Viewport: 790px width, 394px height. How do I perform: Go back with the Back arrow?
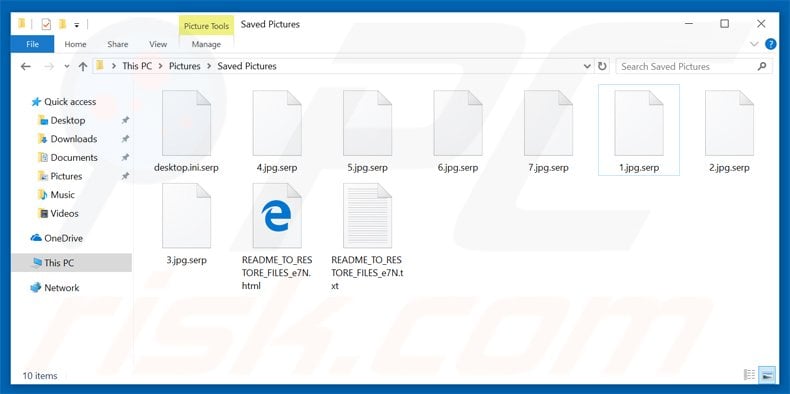[26, 67]
